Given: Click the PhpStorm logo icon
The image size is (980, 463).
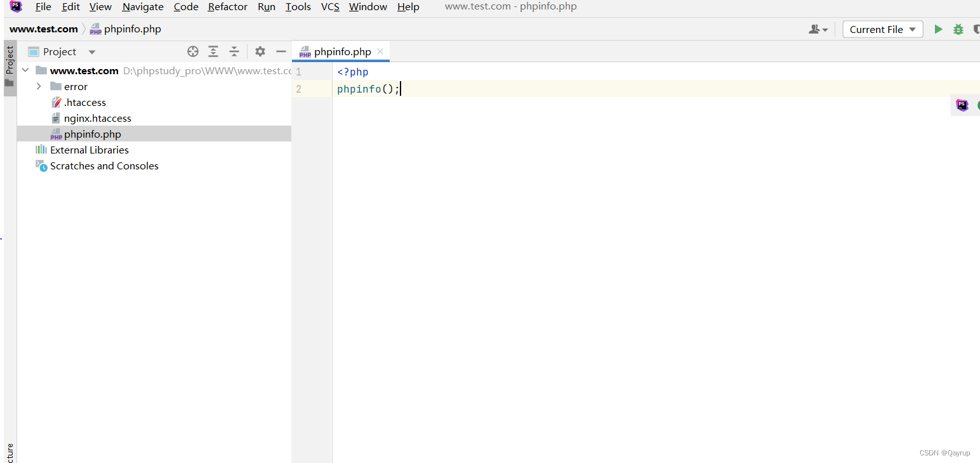Looking at the screenshot, I should pyautogui.click(x=16, y=7).
